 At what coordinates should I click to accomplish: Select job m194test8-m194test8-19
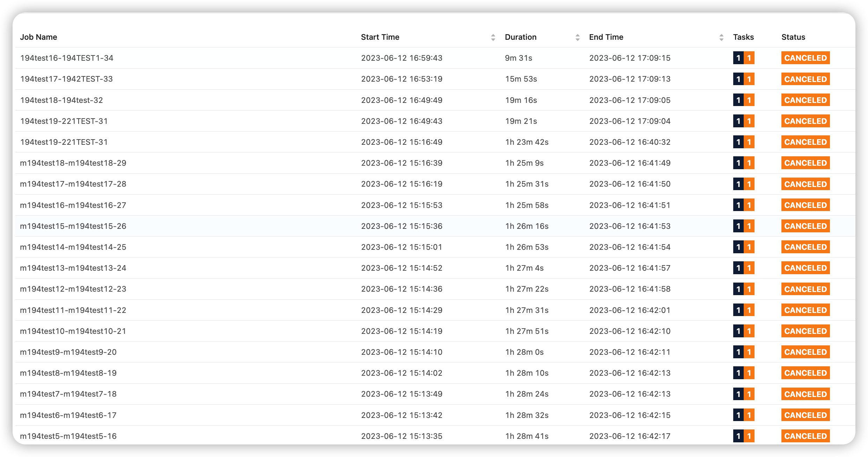68,373
